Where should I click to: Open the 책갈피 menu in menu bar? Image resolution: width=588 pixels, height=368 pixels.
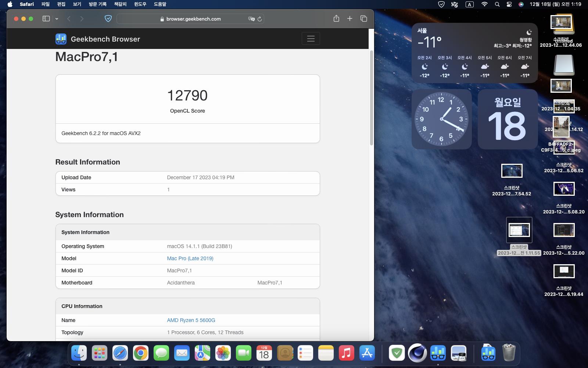pos(120,4)
